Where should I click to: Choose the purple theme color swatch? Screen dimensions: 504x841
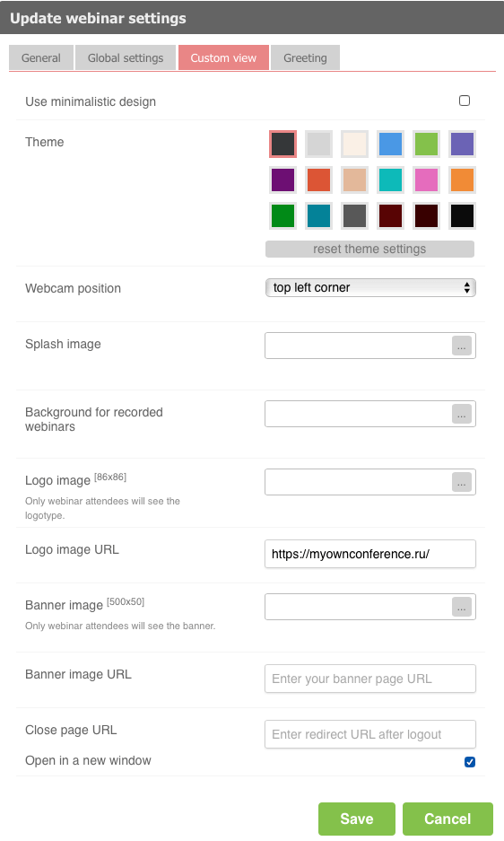282,180
